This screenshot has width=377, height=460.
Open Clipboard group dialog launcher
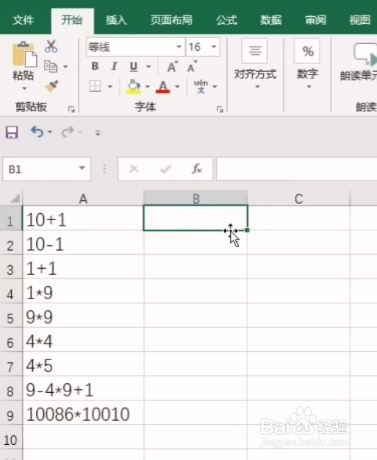tap(71, 109)
